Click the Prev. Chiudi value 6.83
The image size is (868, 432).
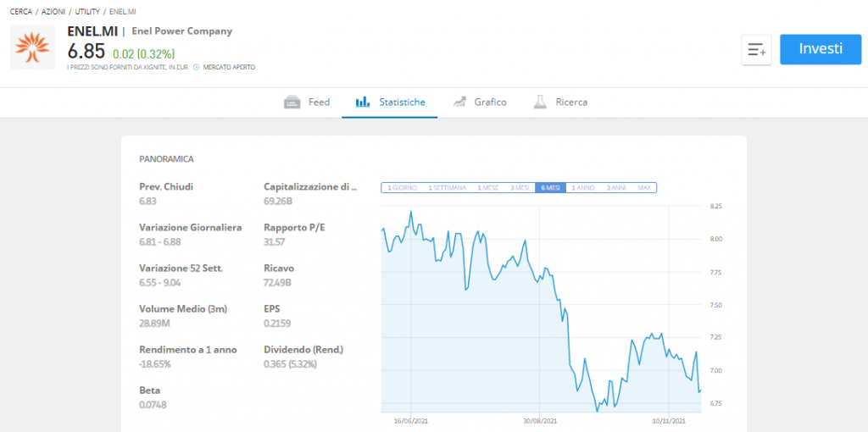(147, 202)
